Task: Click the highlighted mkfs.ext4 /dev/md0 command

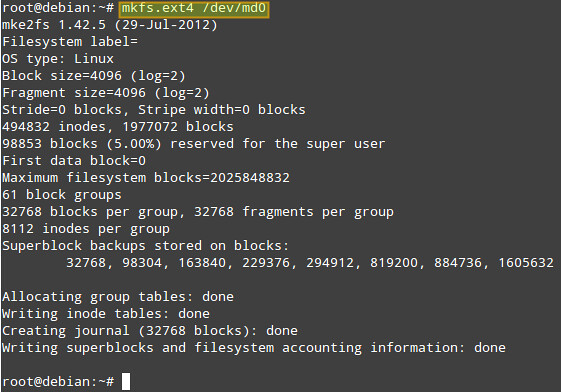Action: (x=194, y=9)
